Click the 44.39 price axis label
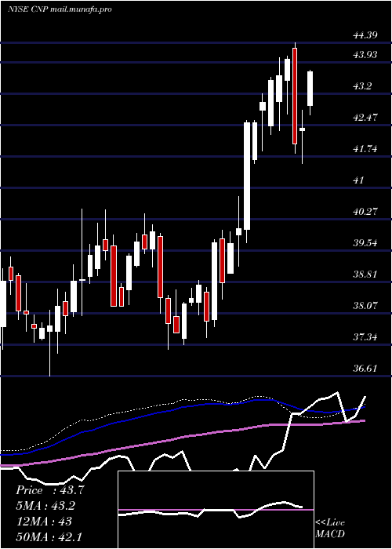This screenshot has height=549, width=392. 365,35
